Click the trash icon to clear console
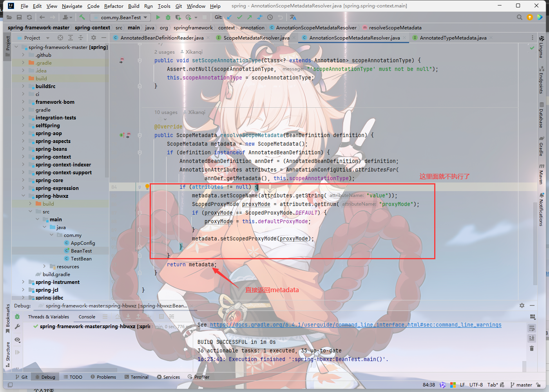Viewport: 549px width, 392px height. (532, 348)
